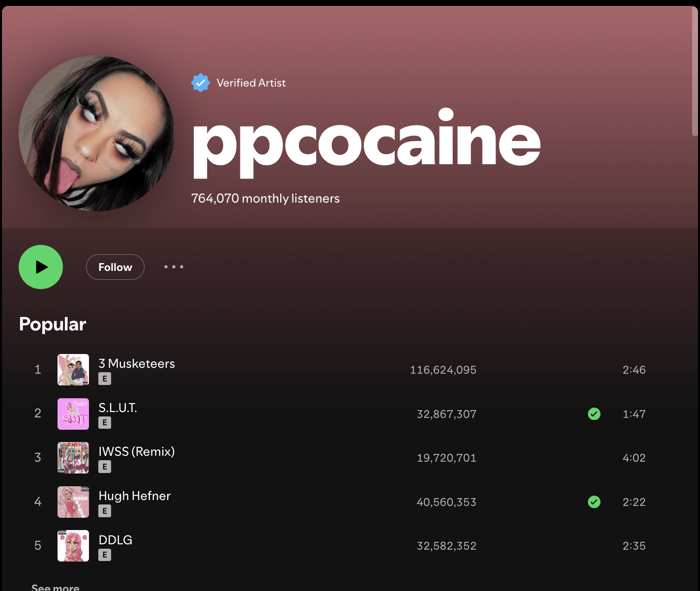Select the track title 3 Musketeers

click(137, 363)
